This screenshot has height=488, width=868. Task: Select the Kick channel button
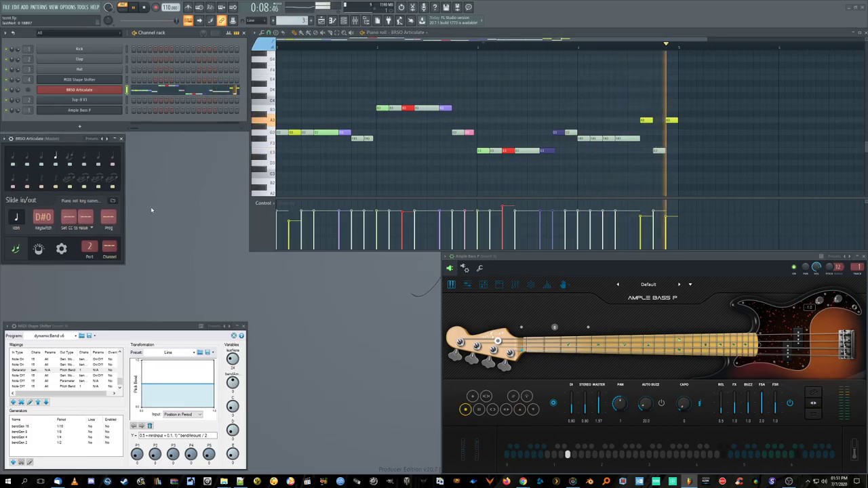click(79, 49)
